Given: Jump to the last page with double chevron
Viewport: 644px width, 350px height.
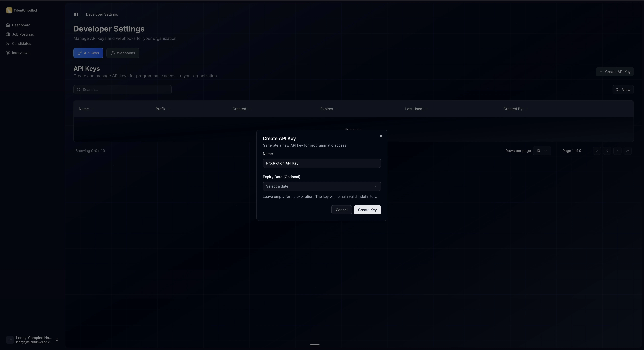Looking at the screenshot, I should 628,150.
